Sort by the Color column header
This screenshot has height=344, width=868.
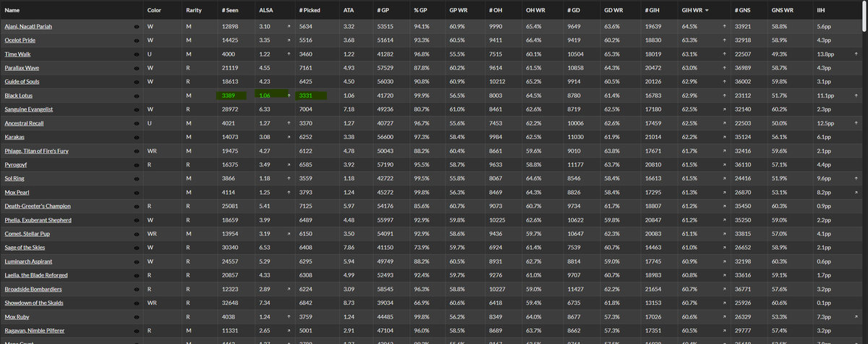(154, 11)
